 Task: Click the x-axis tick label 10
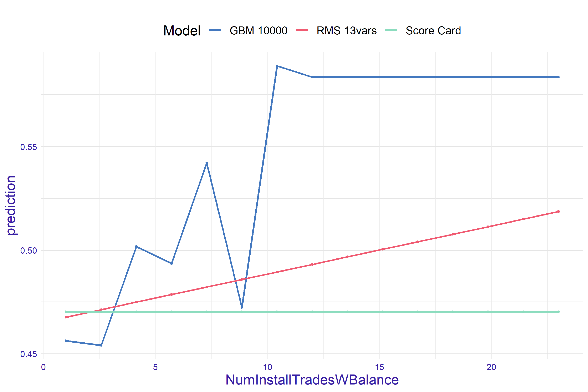coord(267,367)
